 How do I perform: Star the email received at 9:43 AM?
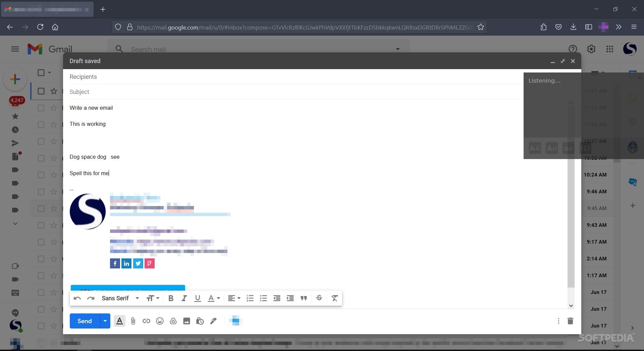pyautogui.click(x=54, y=225)
